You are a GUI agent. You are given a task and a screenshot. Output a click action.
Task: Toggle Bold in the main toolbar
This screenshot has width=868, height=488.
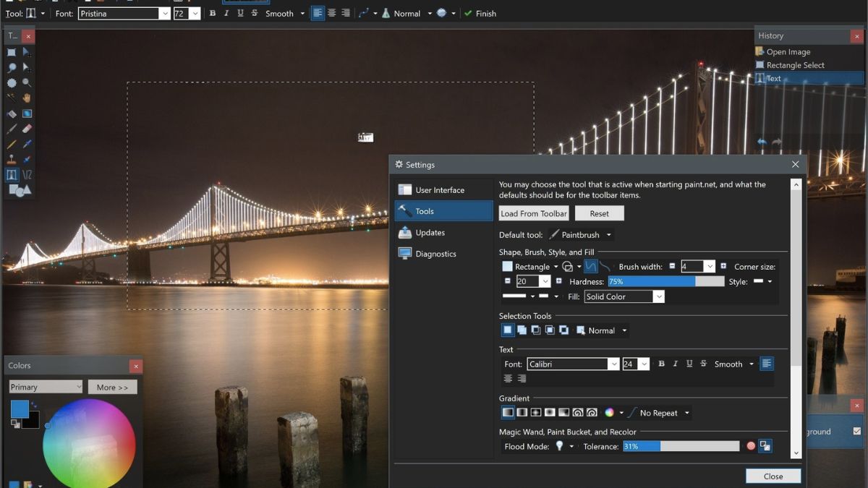click(x=213, y=13)
